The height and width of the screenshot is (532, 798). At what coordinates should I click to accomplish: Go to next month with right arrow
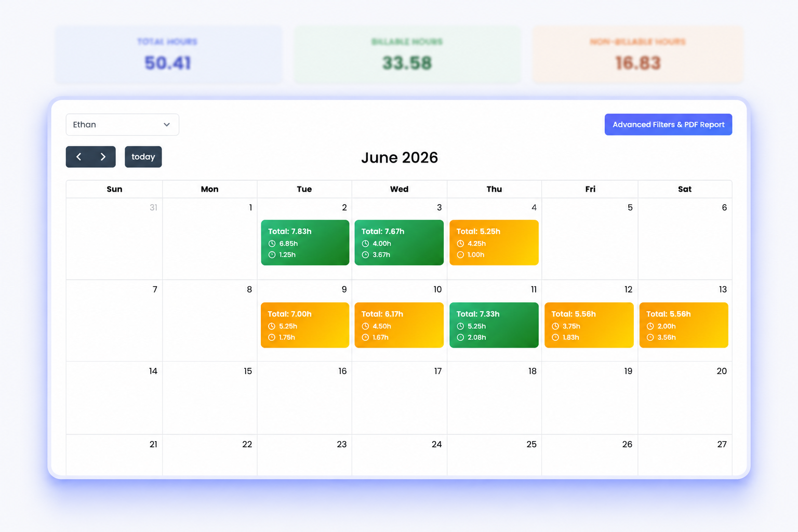[103, 157]
